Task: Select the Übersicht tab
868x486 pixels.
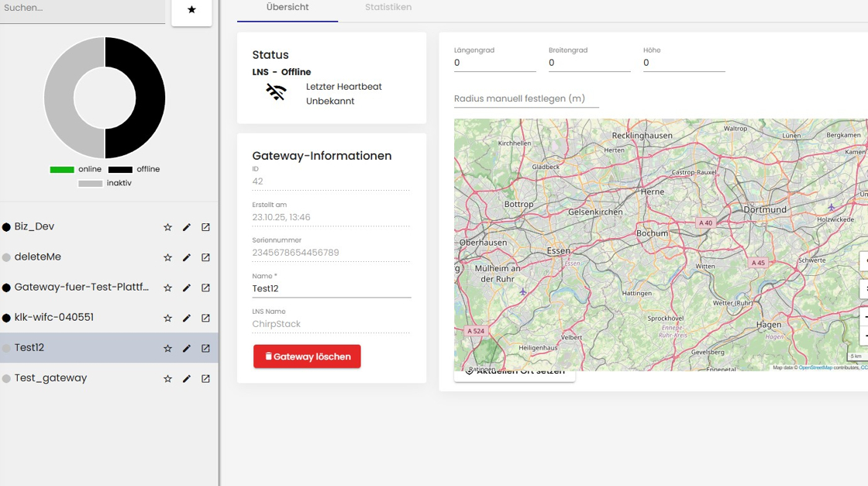Action: pyautogui.click(x=287, y=8)
